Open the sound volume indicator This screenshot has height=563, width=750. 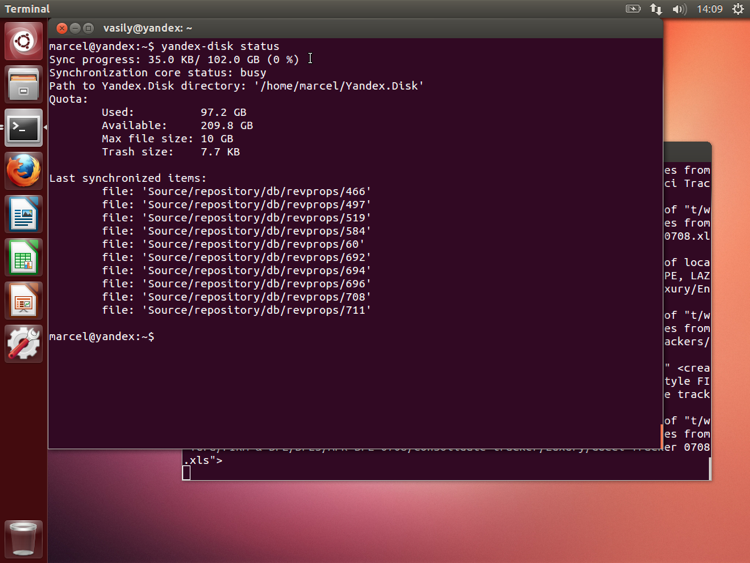(679, 9)
